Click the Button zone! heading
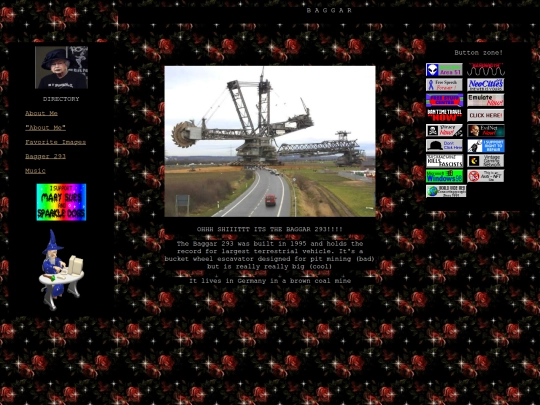 click(478, 53)
